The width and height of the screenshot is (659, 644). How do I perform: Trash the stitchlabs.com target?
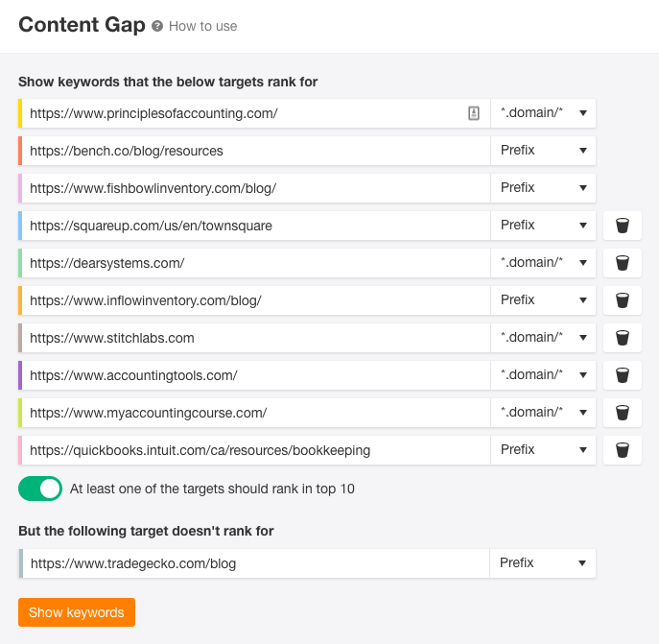coord(623,338)
